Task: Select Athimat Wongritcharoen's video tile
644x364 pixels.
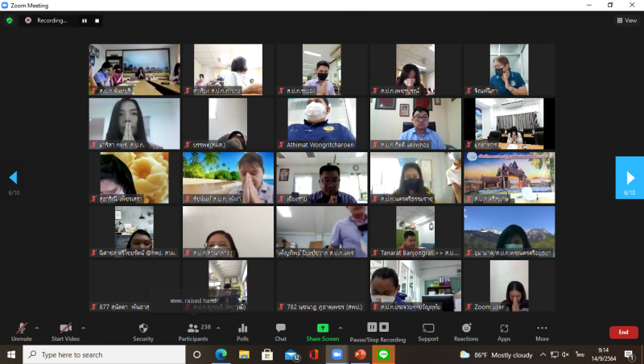Action: 321,124
